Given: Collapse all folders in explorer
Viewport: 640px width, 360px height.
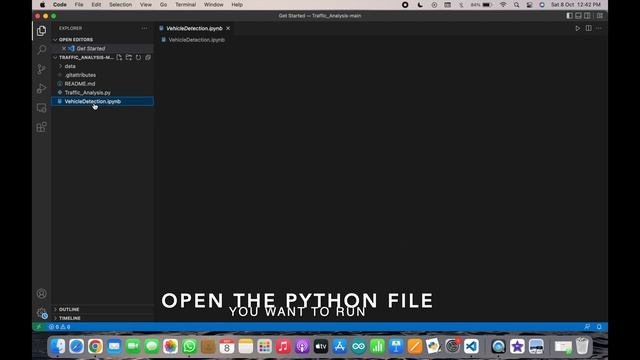Looking at the screenshot, I should point(148,58).
